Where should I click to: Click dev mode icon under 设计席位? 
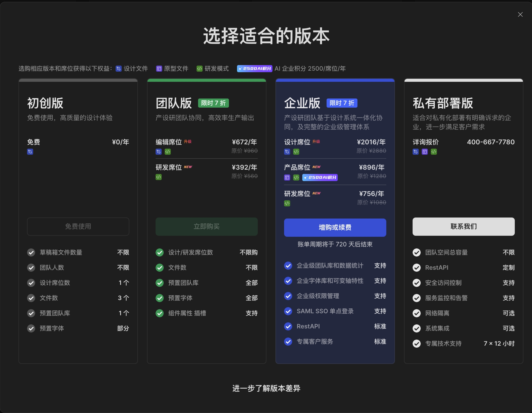point(296,152)
